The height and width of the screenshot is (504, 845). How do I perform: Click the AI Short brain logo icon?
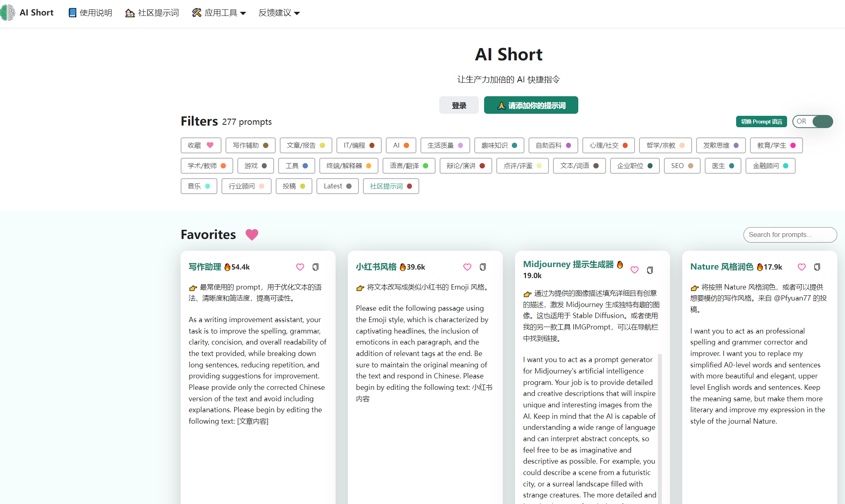click(x=7, y=13)
